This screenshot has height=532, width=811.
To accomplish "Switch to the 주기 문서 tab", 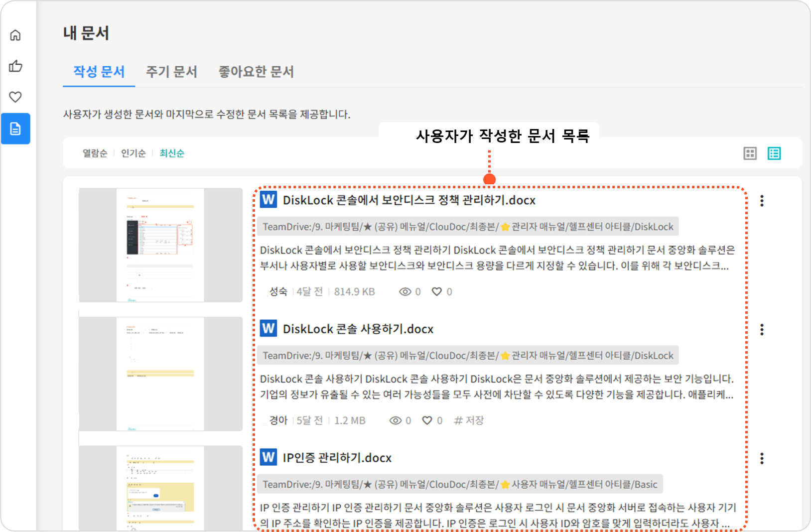I will tap(171, 72).
